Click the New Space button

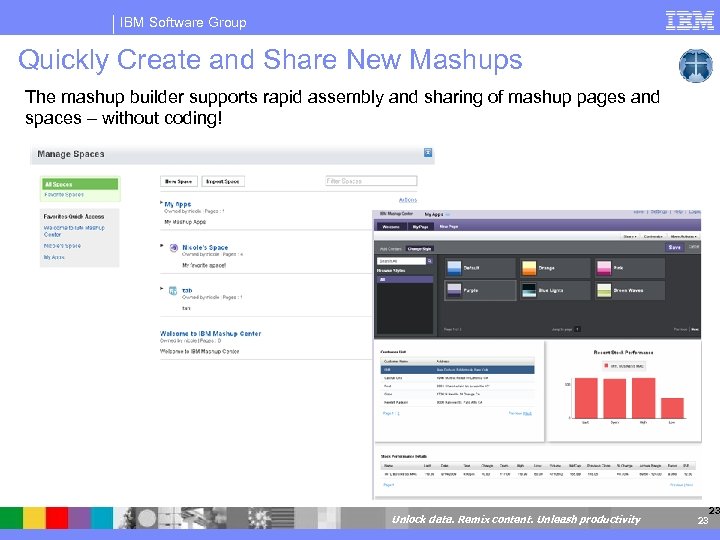coord(179,181)
